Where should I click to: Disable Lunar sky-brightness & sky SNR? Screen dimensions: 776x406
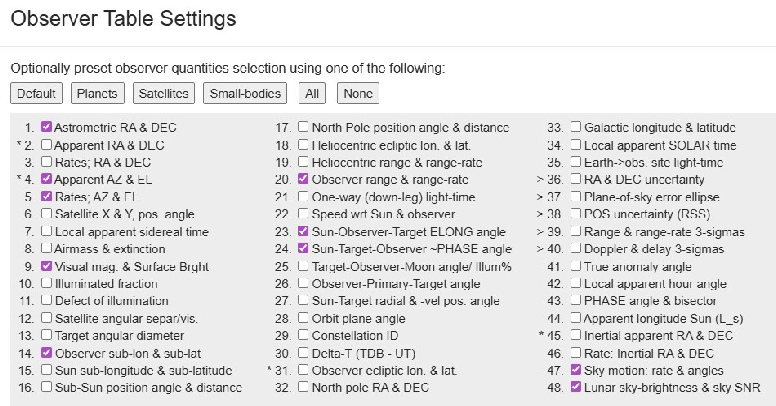(575, 387)
